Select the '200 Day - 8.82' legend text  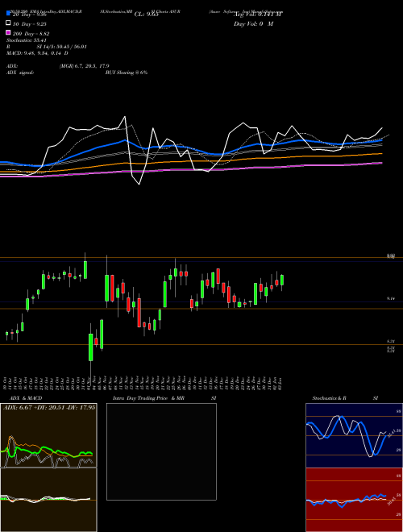[x=31, y=34]
